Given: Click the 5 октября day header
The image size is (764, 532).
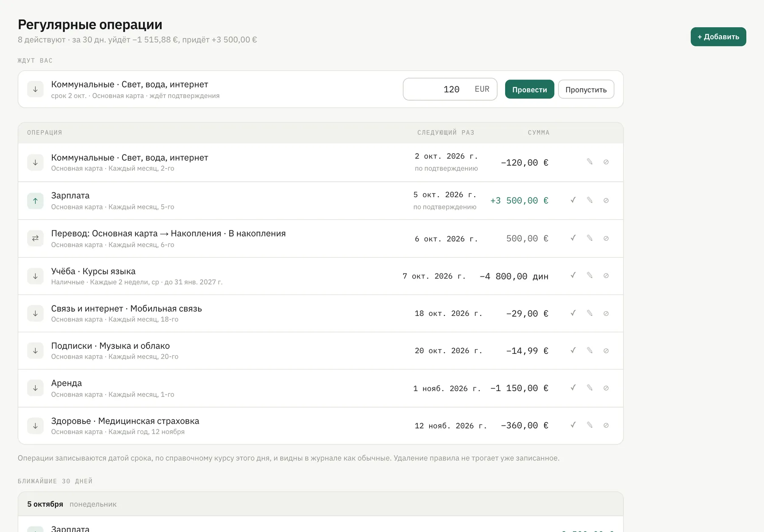Looking at the screenshot, I should [320, 504].
